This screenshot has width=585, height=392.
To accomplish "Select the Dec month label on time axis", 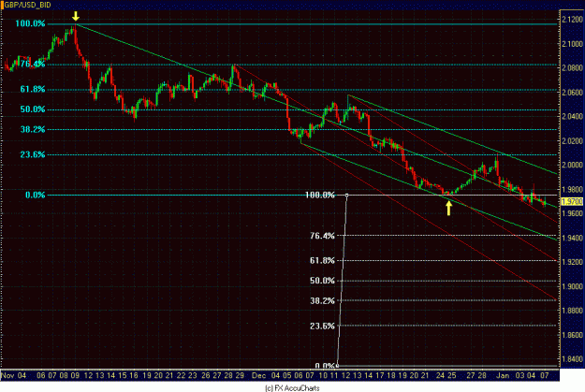I will (259, 375).
